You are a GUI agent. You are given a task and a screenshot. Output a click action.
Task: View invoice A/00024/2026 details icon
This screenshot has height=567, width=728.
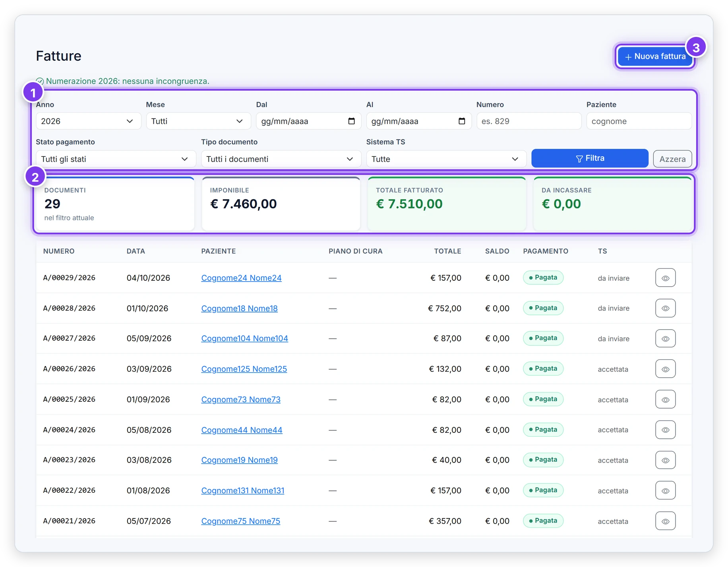point(665,430)
